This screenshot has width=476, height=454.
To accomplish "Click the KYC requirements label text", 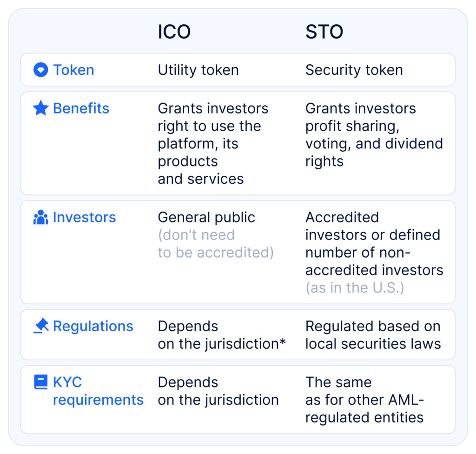I will point(98,391).
